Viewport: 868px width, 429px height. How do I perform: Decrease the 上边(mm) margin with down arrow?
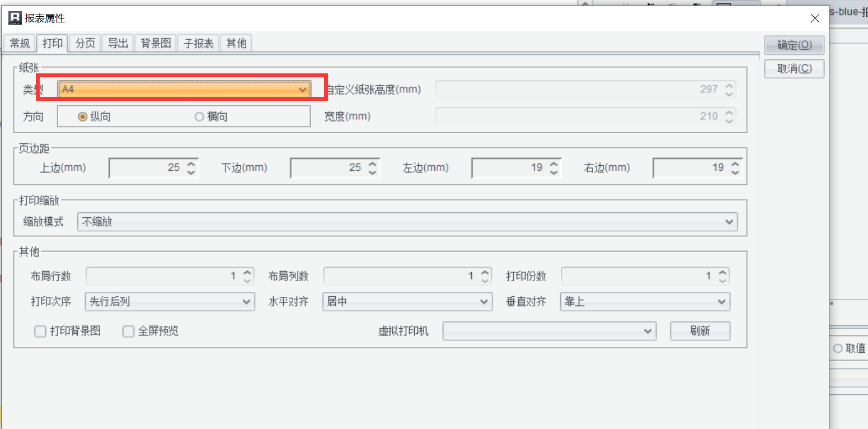coord(191,172)
